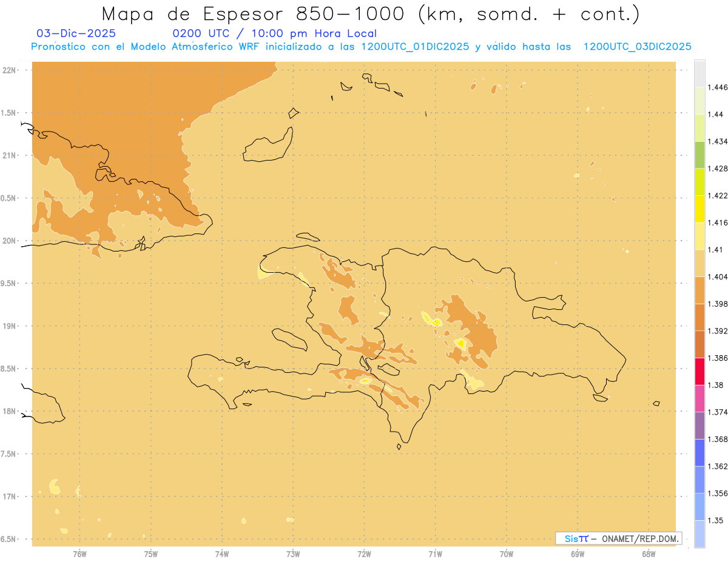Click the '18N' latitude label
The image size is (728, 562).
point(8,411)
